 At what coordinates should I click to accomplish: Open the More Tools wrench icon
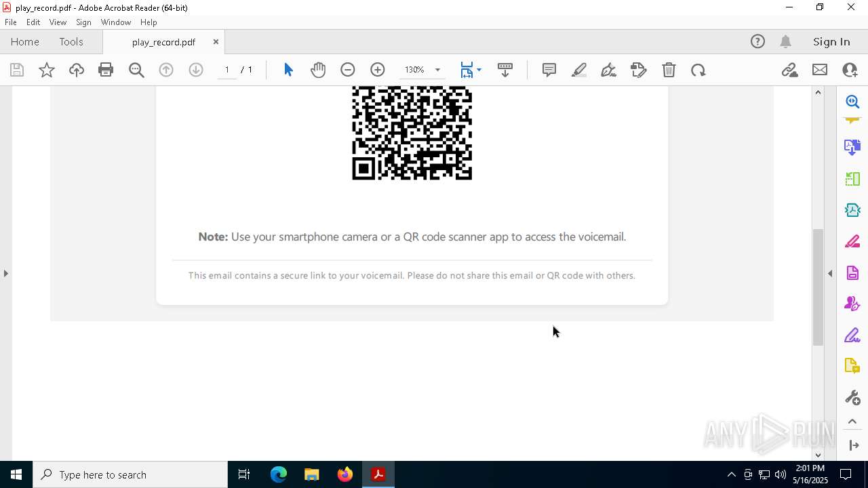pyautogui.click(x=852, y=397)
